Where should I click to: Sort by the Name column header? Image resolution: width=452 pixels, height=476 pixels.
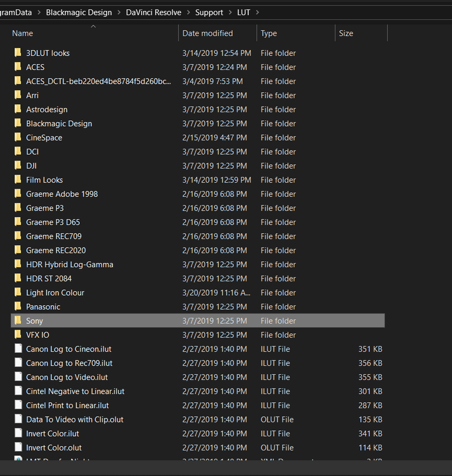(x=23, y=33)
